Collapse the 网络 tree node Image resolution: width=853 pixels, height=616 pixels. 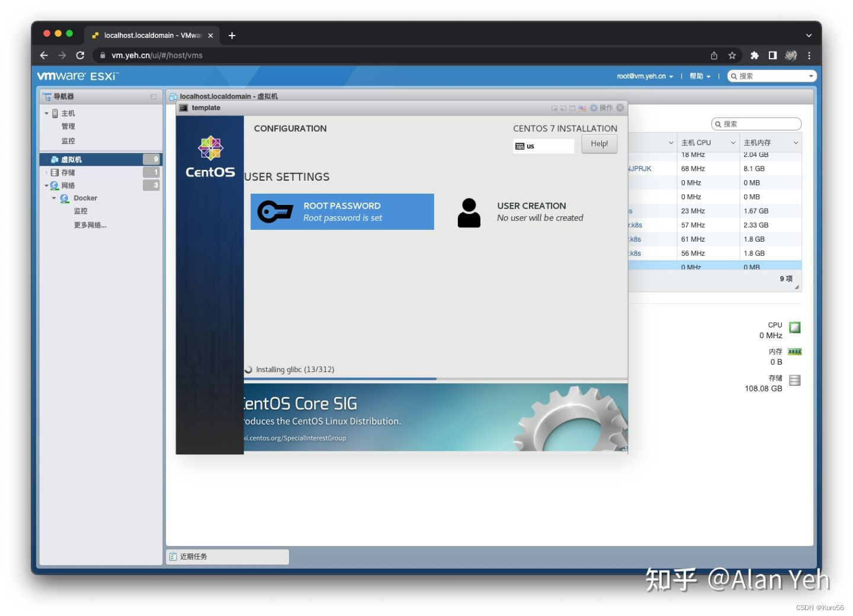(x=46, y=185)
